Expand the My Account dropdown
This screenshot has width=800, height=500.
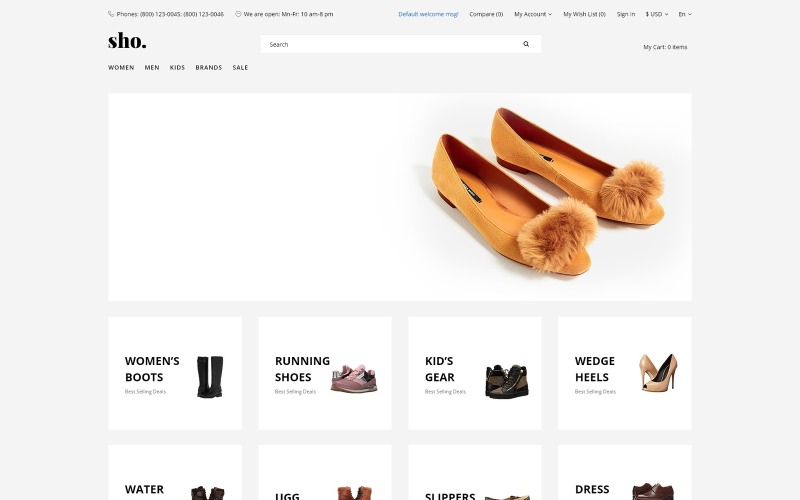tap(533, 14)
